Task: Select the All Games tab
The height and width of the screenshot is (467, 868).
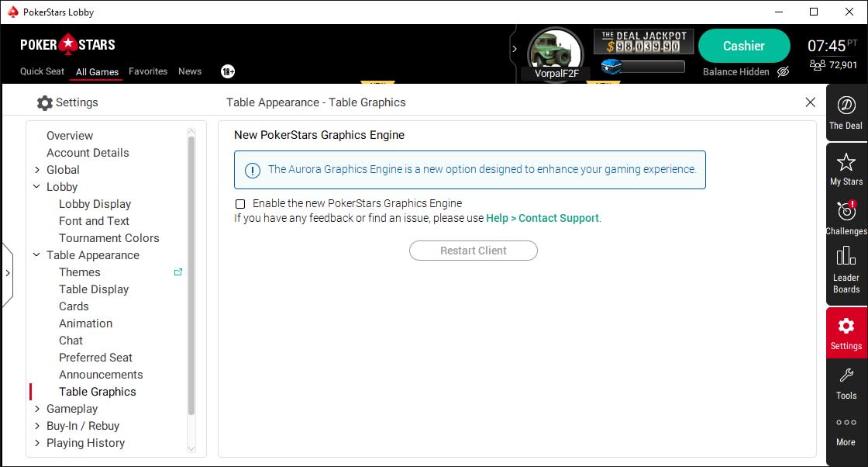Action: [x=97, y=72]
